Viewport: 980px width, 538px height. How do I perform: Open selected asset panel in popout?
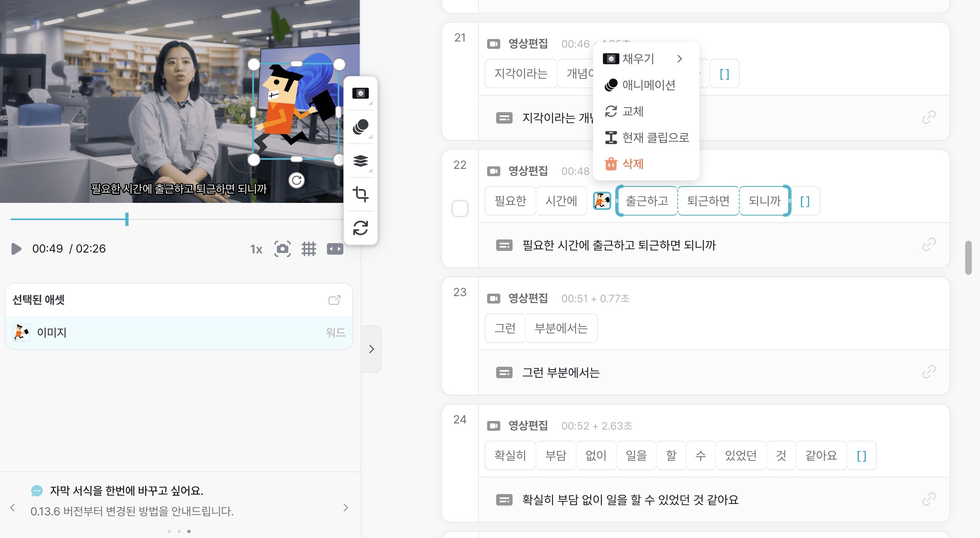coord(334,300)
